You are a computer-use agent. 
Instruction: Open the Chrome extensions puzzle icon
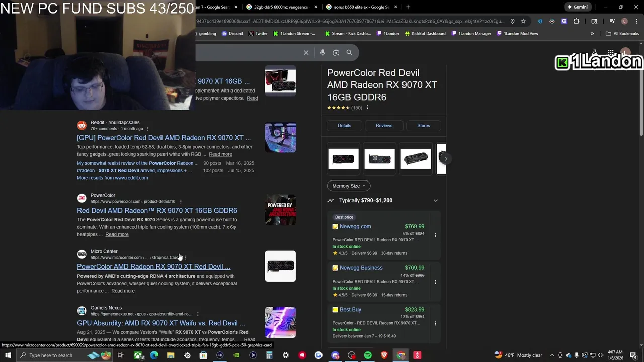point(577,21)
